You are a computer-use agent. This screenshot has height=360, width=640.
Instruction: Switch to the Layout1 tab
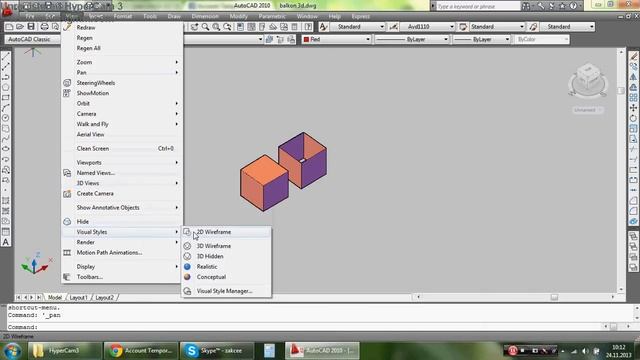click(78, 298)
